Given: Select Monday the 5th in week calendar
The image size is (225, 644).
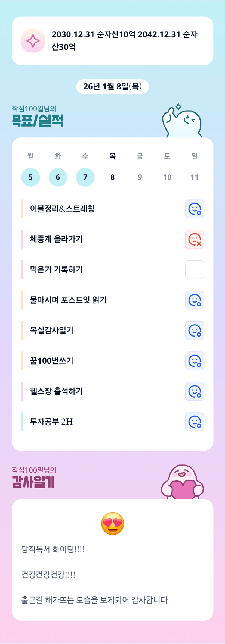Looking at the screenshot, I should pyautogui.click(x=30, y=177).
